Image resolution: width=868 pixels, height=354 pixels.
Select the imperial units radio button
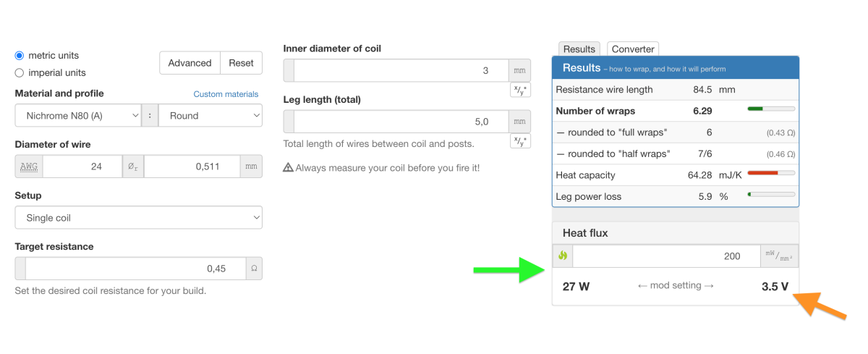coord(20,72)
